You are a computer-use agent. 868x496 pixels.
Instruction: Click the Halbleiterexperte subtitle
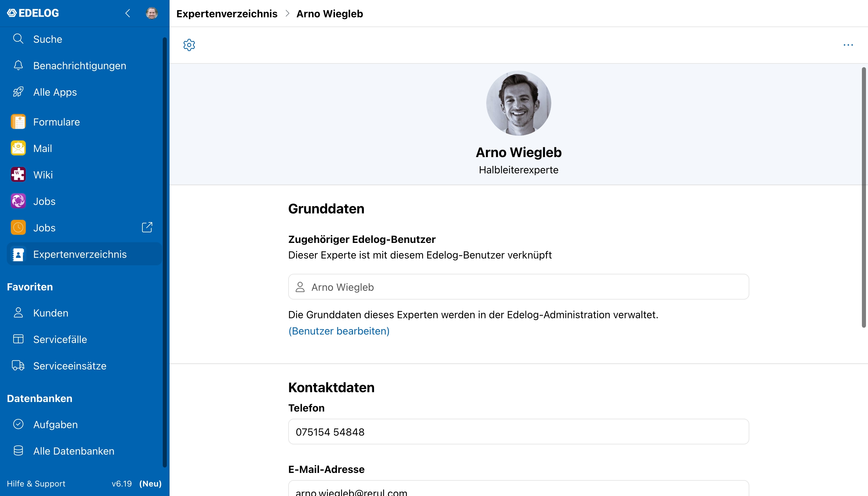pyautogui.click(x=518, y=170)
